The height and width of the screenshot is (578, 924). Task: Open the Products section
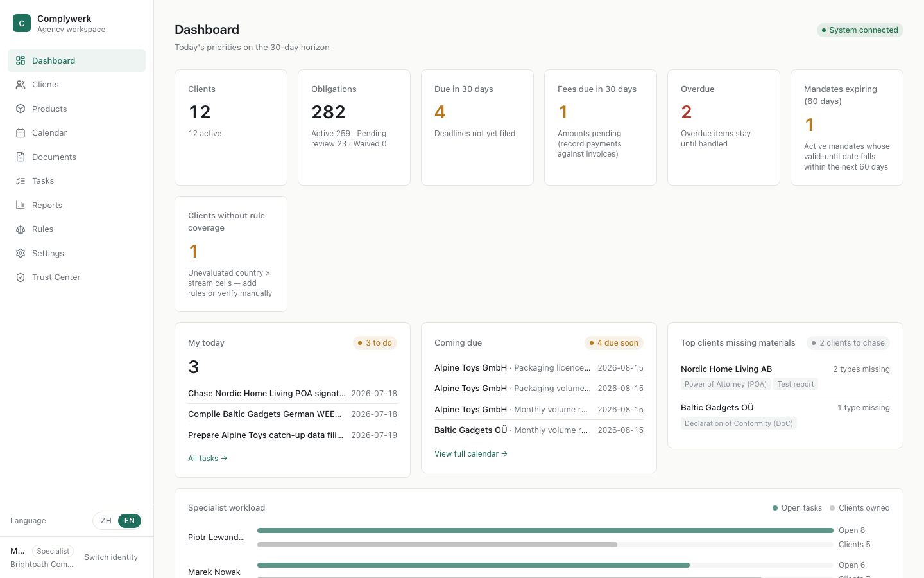pyautogui.click(x=76, y=109)
